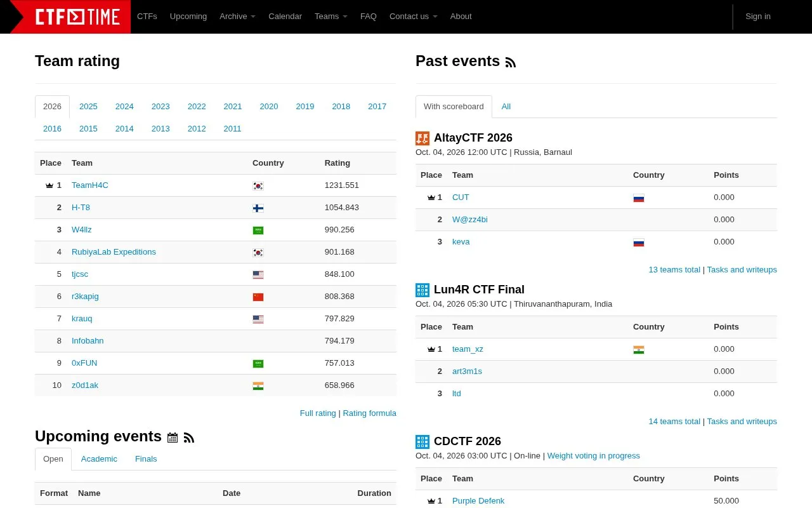Expand the Archive dropdown menu
This screenshot has width=812, height=508.
tap(237, 17)
